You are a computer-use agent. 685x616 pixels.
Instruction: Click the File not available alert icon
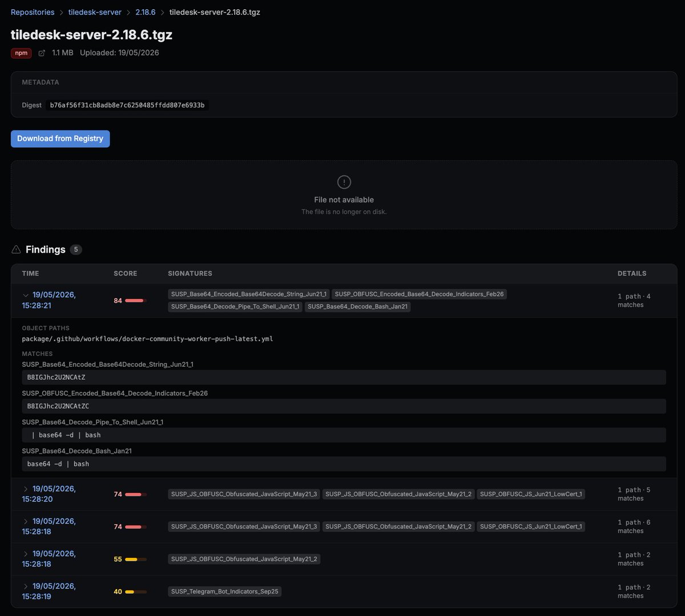(x=344, y=182)
